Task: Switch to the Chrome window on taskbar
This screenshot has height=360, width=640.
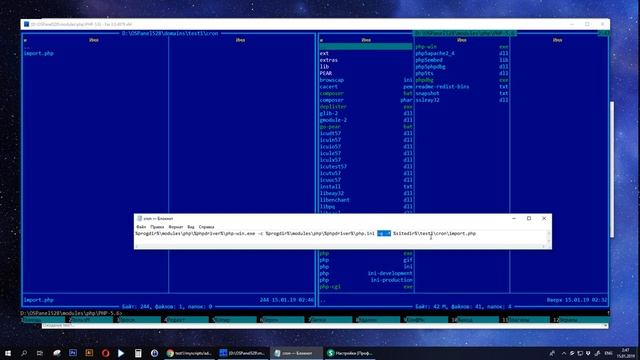Action: pyautogui.click(x=189, y=353)
